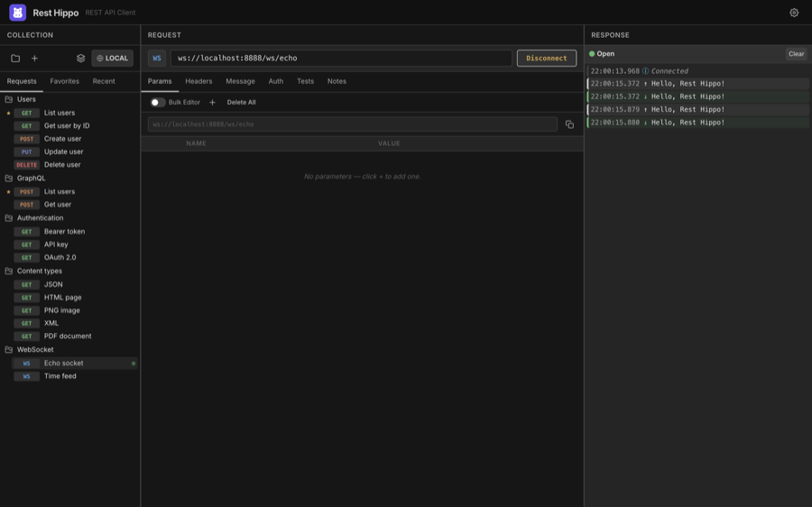Click Delete All parameters

241,103
